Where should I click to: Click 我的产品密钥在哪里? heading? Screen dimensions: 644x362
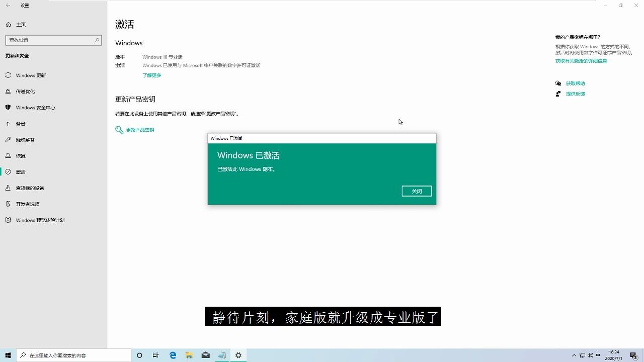(x=578, y=37)
